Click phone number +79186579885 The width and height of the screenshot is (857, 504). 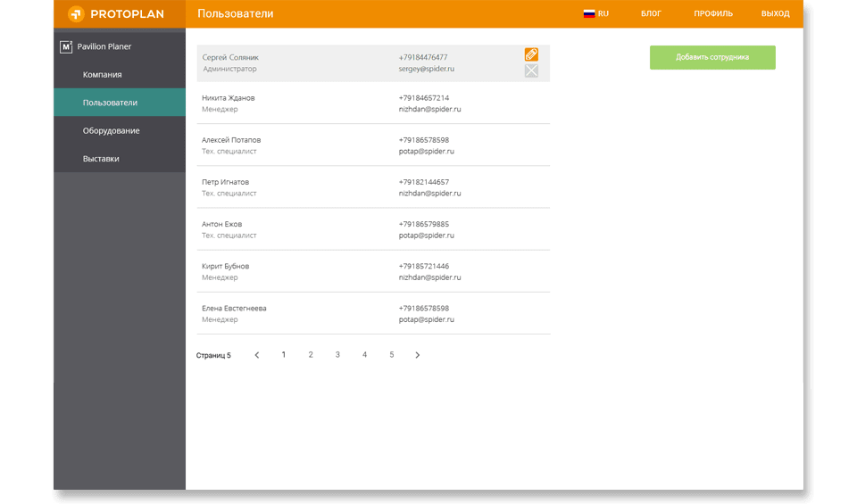pyautogui.click(x=423, y=224)
